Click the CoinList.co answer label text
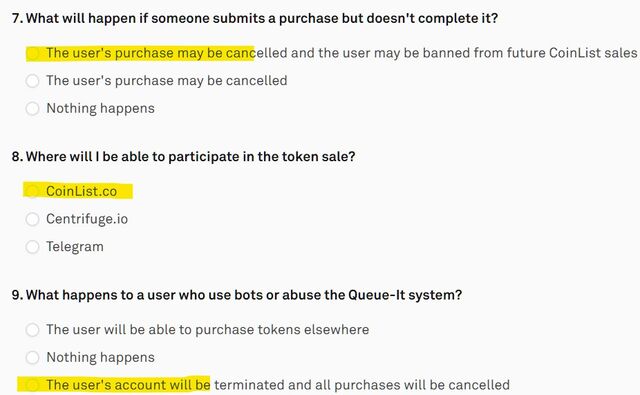The height and width of the screenshot is (395, 640). click(x=82, y=191)
